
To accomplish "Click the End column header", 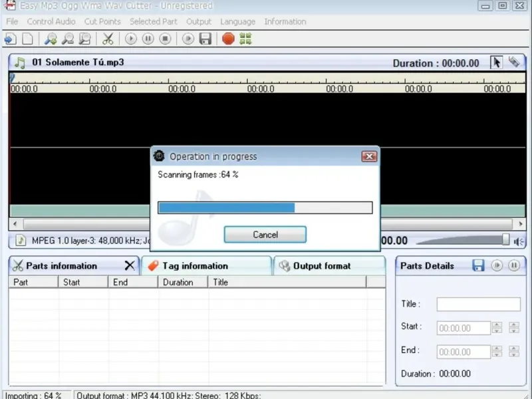I will (133, 282).
